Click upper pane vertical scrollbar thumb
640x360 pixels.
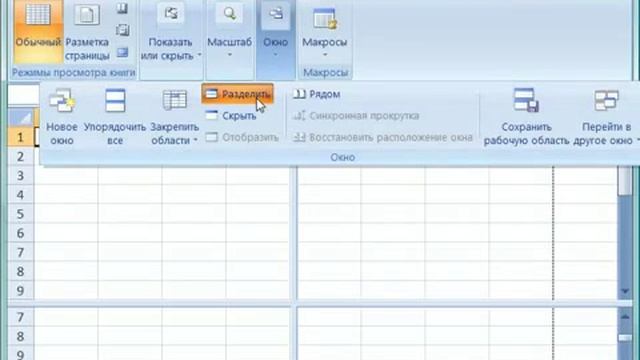625,181
